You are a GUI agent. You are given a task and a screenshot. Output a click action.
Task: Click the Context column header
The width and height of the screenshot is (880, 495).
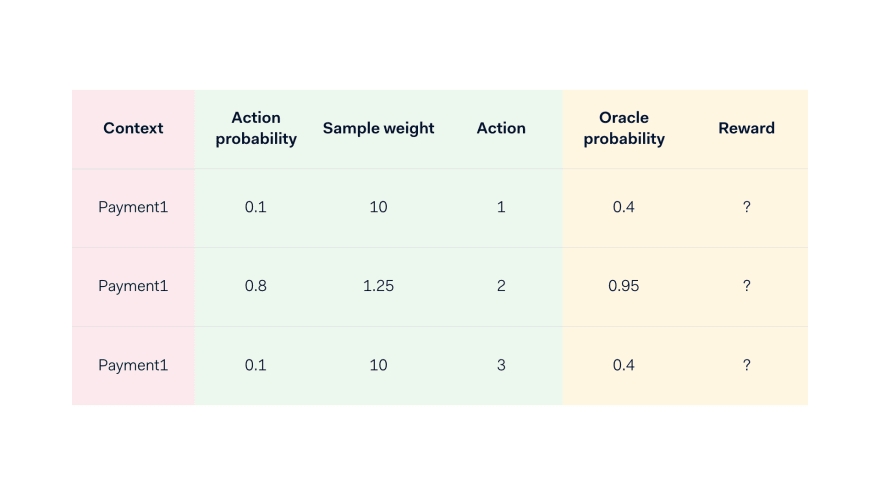pyautogui.click(x=133, y=128)
